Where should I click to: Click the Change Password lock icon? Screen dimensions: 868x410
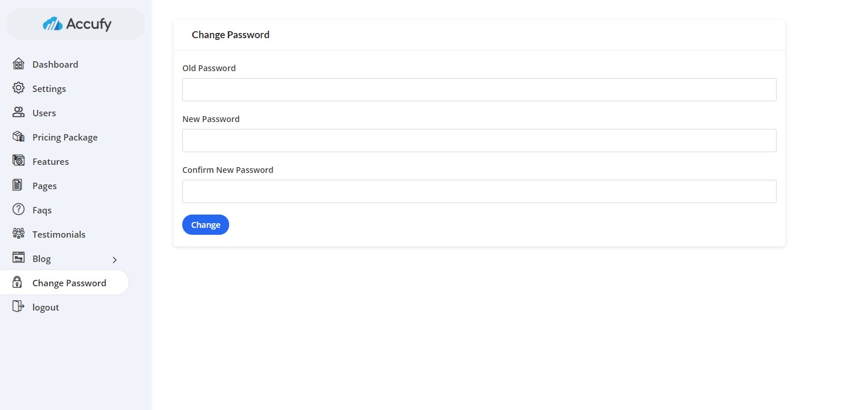[x=18, y=282]
